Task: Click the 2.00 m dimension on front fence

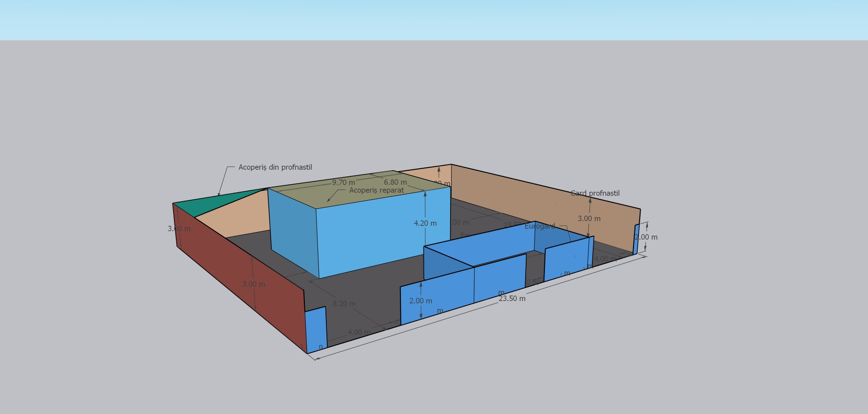Action: coord(421,301)
